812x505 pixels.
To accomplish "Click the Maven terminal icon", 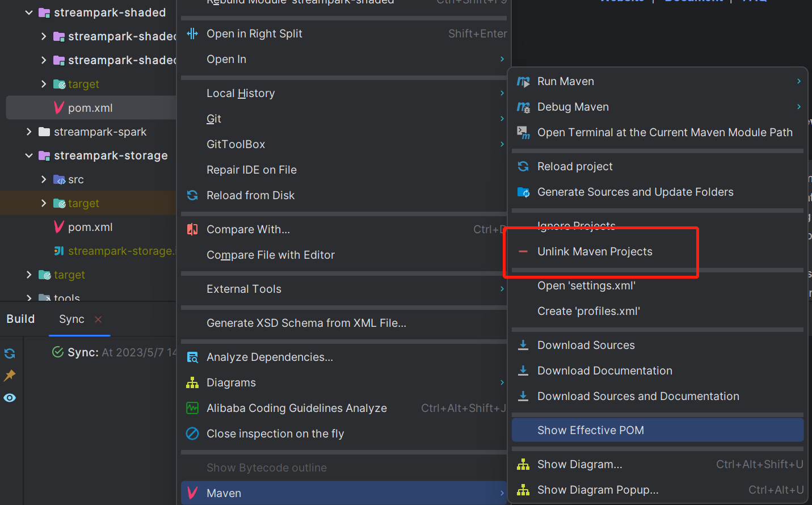I will point(523,133).
